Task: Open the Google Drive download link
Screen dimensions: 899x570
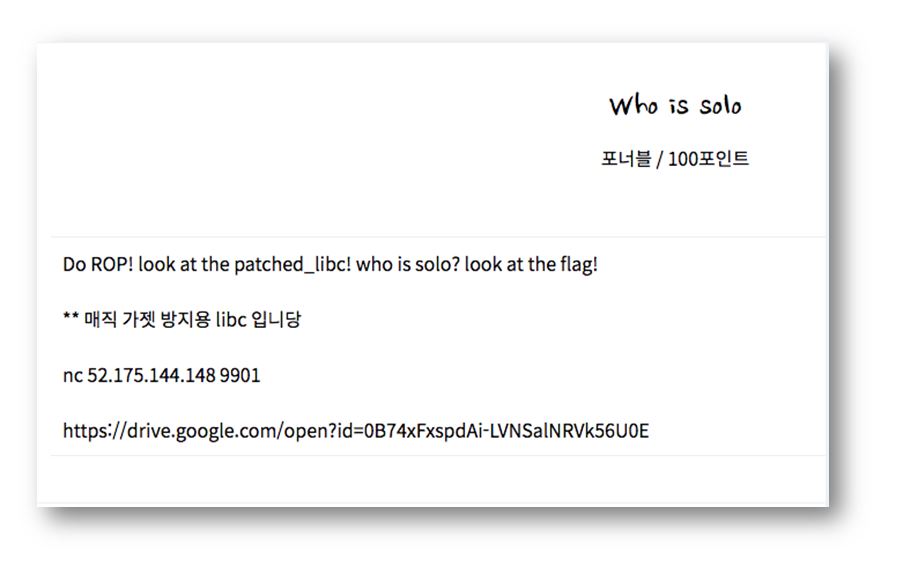Action: pyautogui.click(x=356, y=431)
